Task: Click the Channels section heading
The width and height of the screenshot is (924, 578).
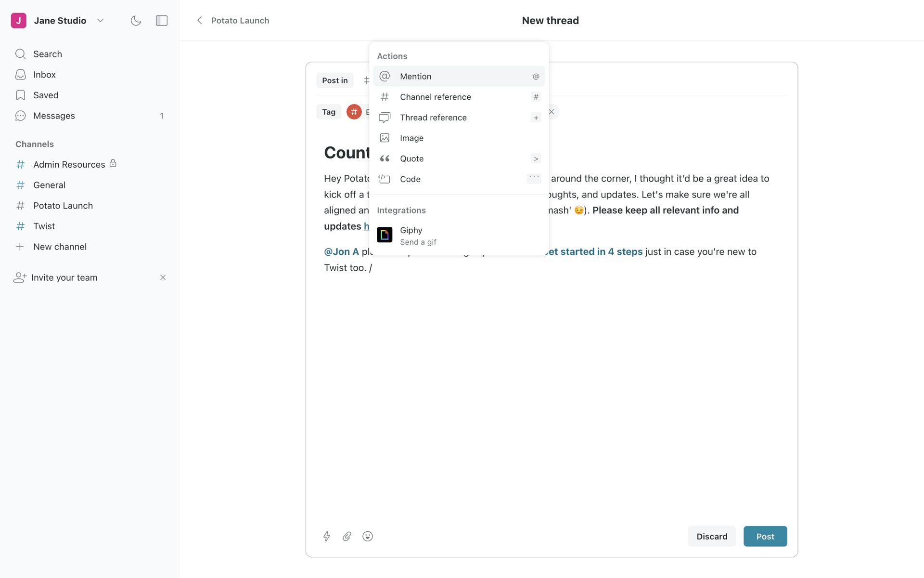Action: [35, 144]
